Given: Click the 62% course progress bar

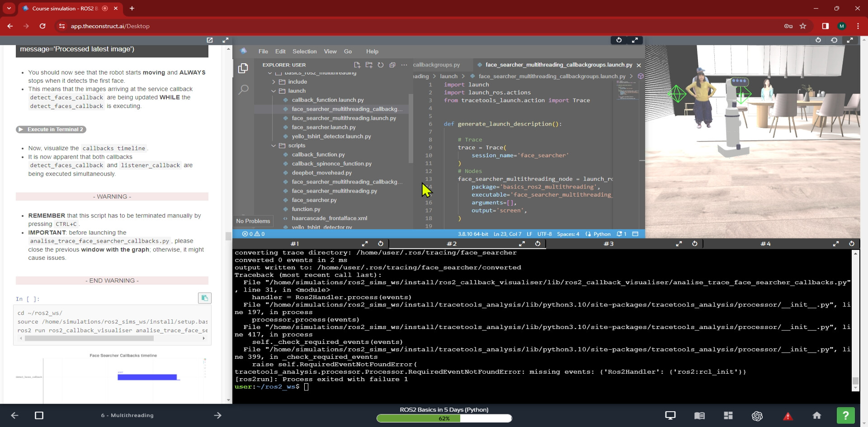Looking at the screenshot, I should click(x=444, y=418).
